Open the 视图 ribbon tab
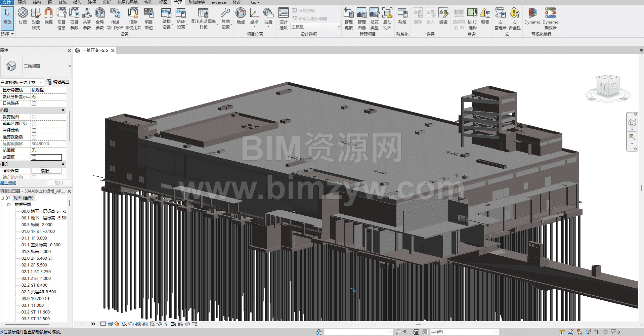The image size is (644, 336). (x=163, y=2)
